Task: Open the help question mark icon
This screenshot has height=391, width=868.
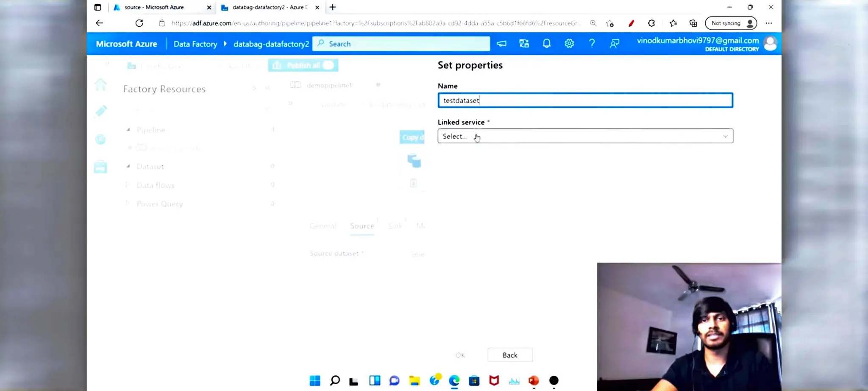Action: coord(592,44)
